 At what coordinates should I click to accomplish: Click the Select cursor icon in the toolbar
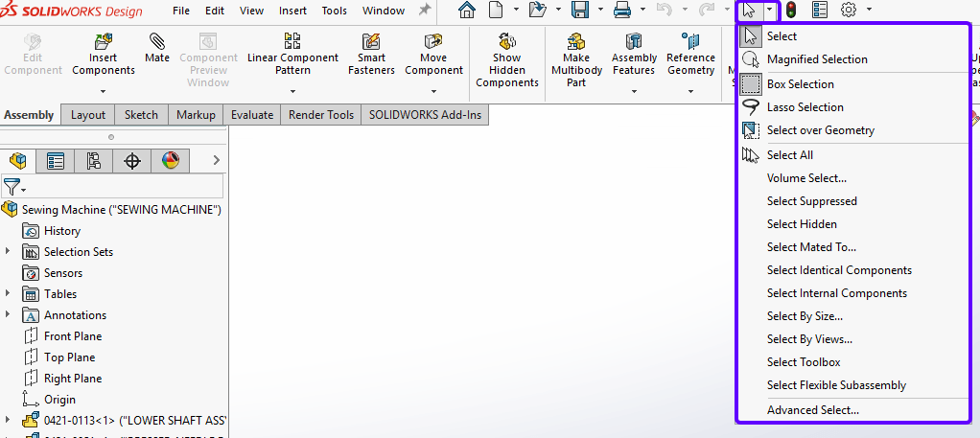point(749,11)
